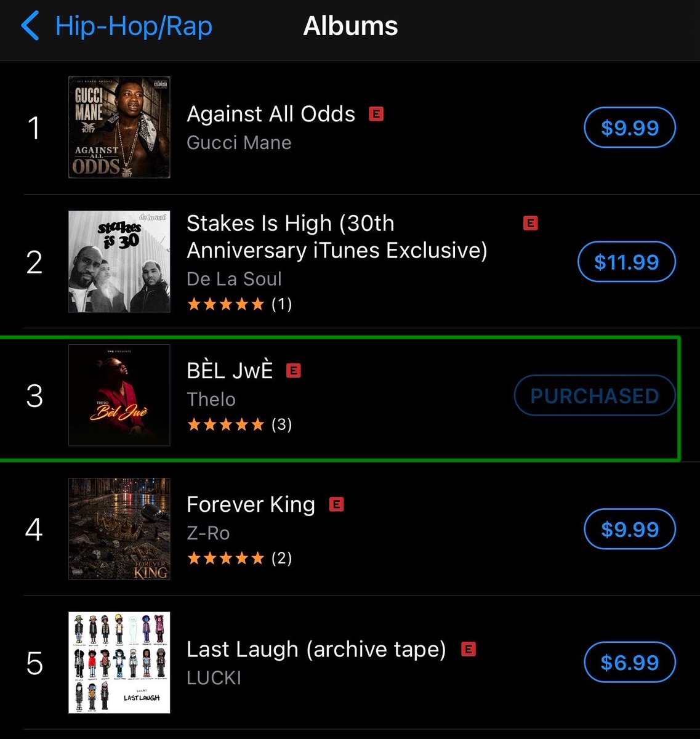The height and width of the screenshot is (739, 700).
Task: Tap the explicit badge beside Forever King
Action: coord(336,505)
